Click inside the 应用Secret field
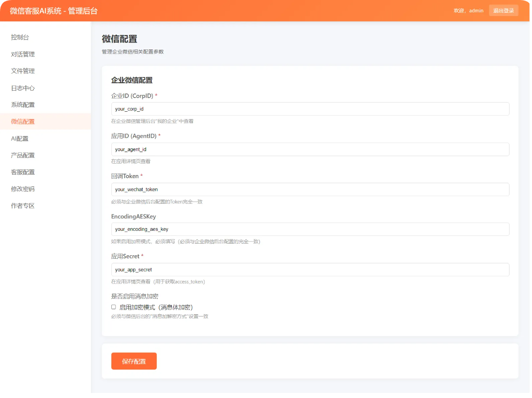 (310, 269)
